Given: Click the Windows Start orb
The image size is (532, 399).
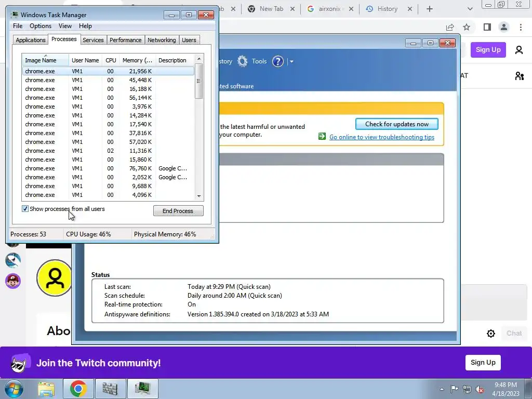Looking at the screenshot, I should (14, 389).
